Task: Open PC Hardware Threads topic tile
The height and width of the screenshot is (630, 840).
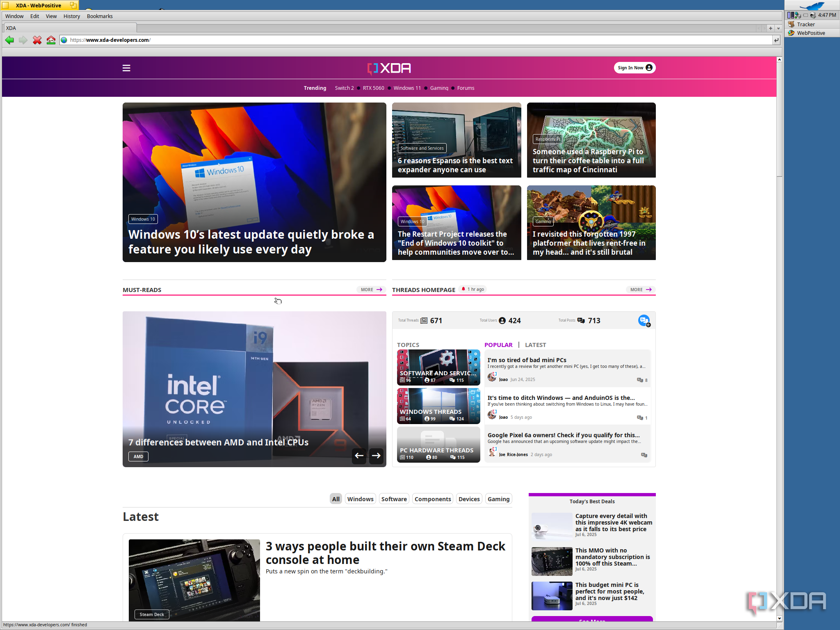Action: pos(438,445)
